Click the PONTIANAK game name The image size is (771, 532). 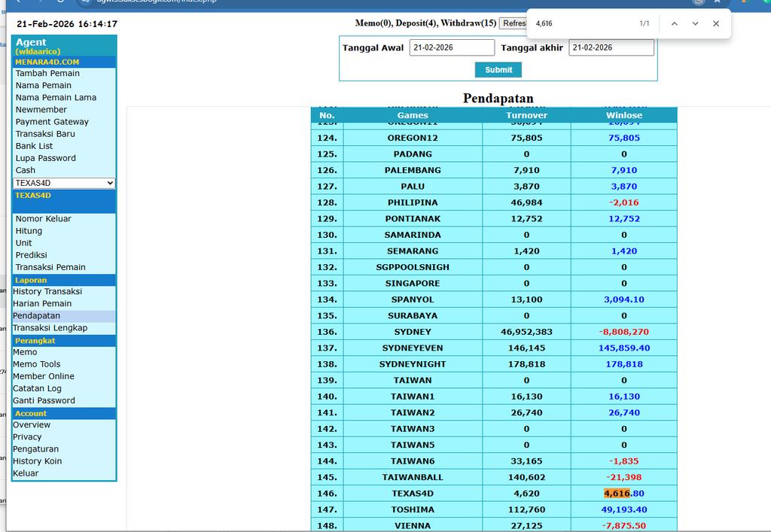pyautogui.click(x=413, y=219)
